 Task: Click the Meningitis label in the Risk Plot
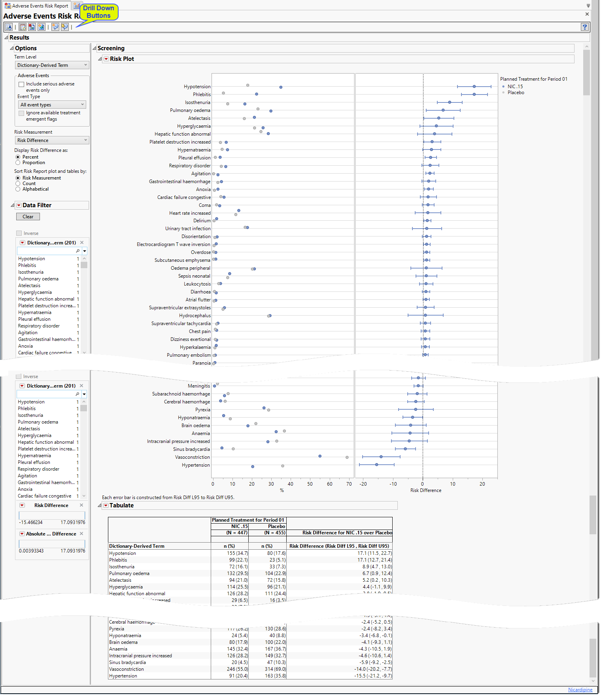[x=199, y=386]
